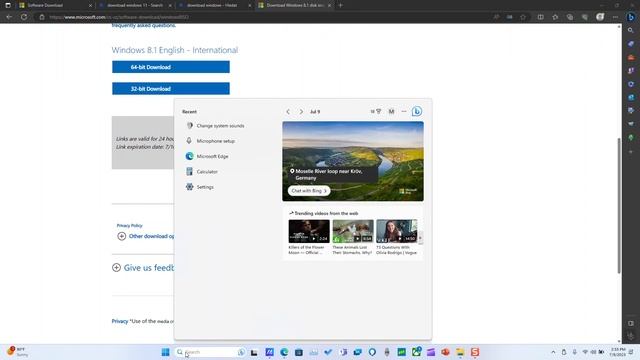Go back in the browser

(x=9, y=17)
